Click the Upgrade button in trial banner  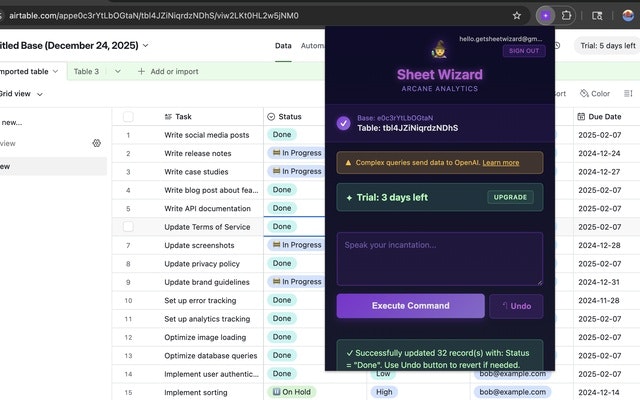510,197
